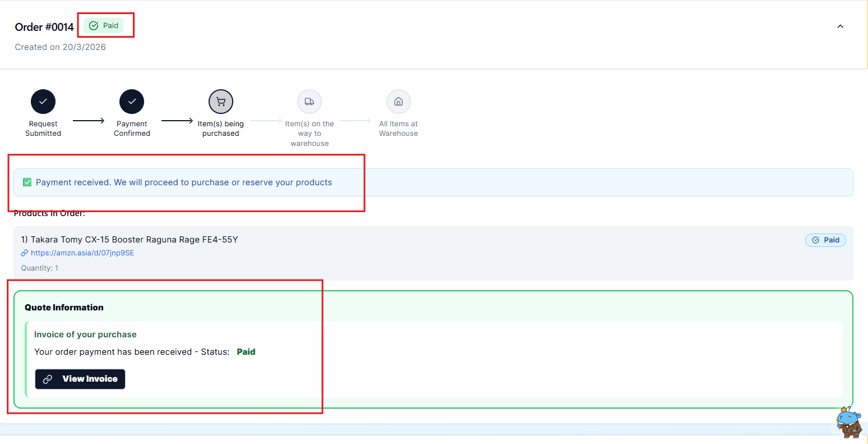Click the link icon beside the Amazon URL
This screenshot has height=444, width=868.
point(25,253)
